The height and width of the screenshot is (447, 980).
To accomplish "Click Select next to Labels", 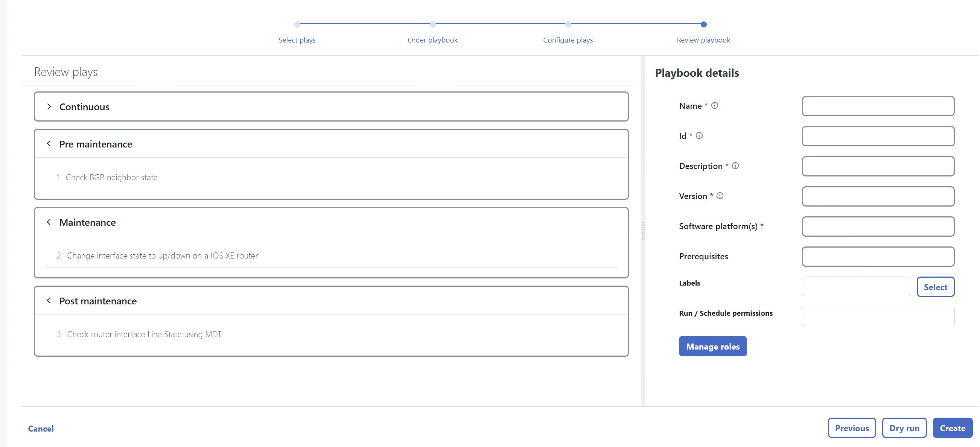I will pos(935,287).
